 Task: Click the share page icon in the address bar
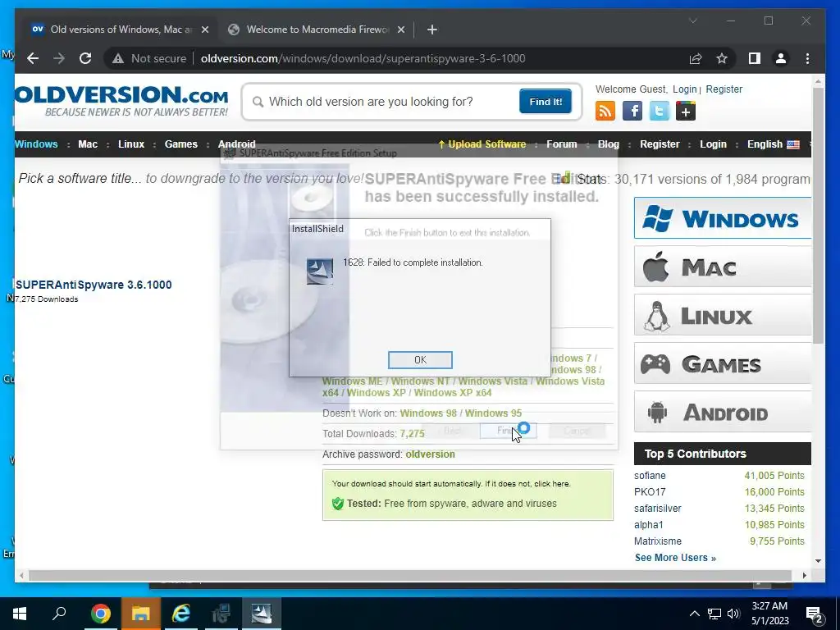696,58
